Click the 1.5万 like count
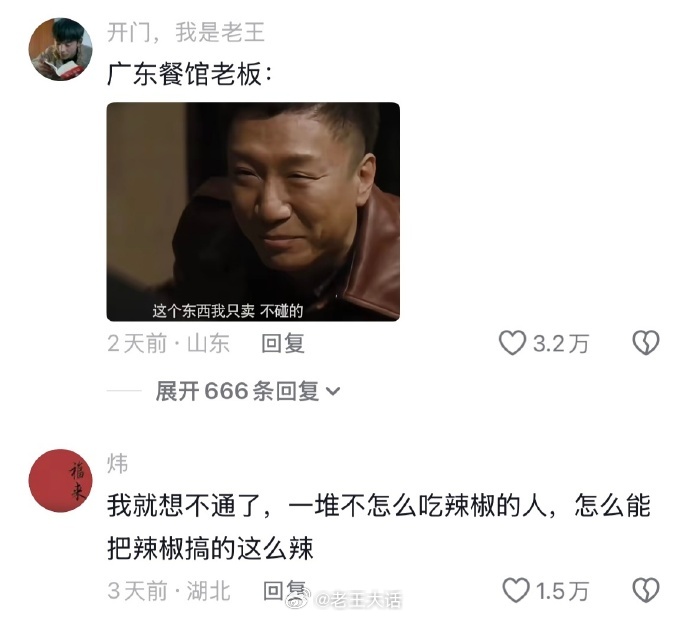The width and height of the screenshot is (690, 617). point(562,591)
